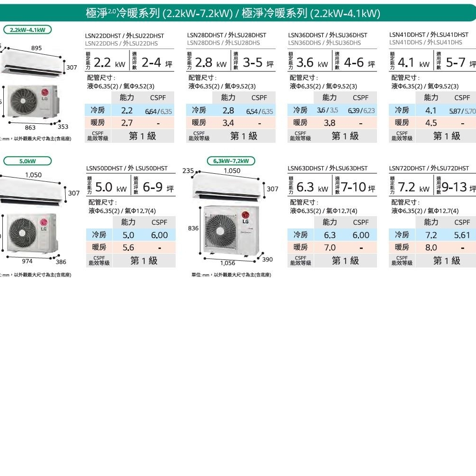Select model name LSN22DDHST / 外LSU22DHST

(x=124, y=36)
